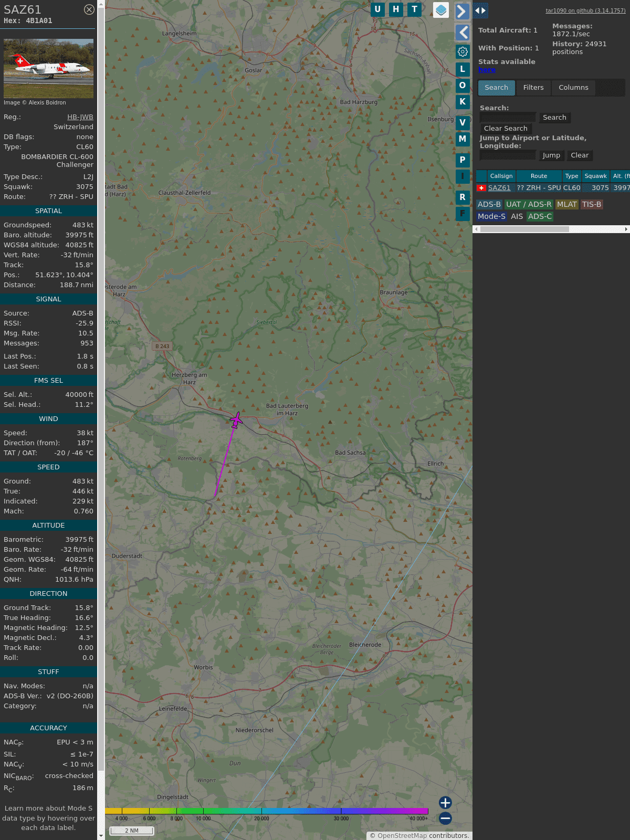Click the Swiss flag in aircraft row

click(481, 188)
